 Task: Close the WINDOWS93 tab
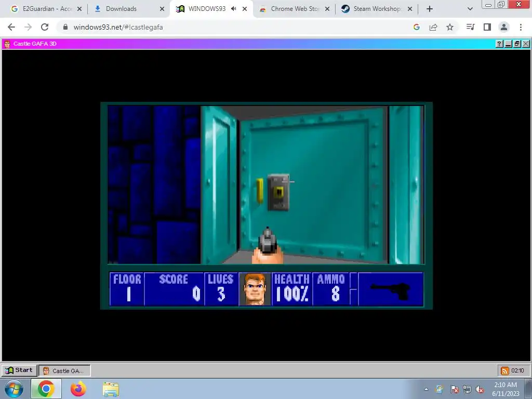245,9
